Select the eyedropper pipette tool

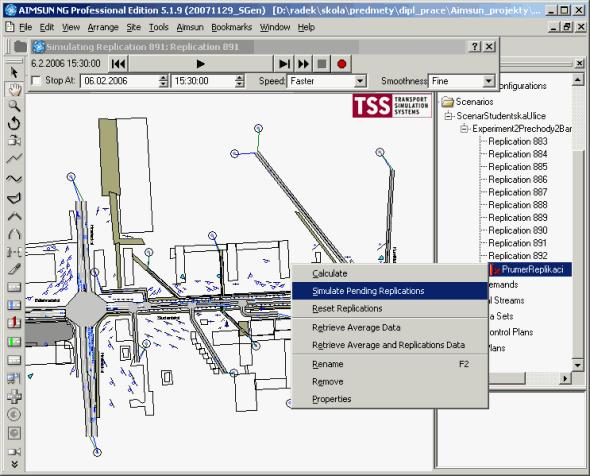click(x=14, y=269)
